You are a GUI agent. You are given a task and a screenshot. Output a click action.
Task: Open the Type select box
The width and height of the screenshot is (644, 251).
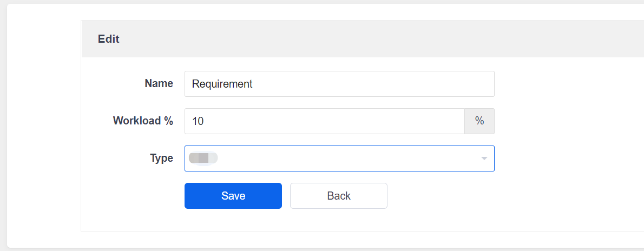(x=339, y=158)
